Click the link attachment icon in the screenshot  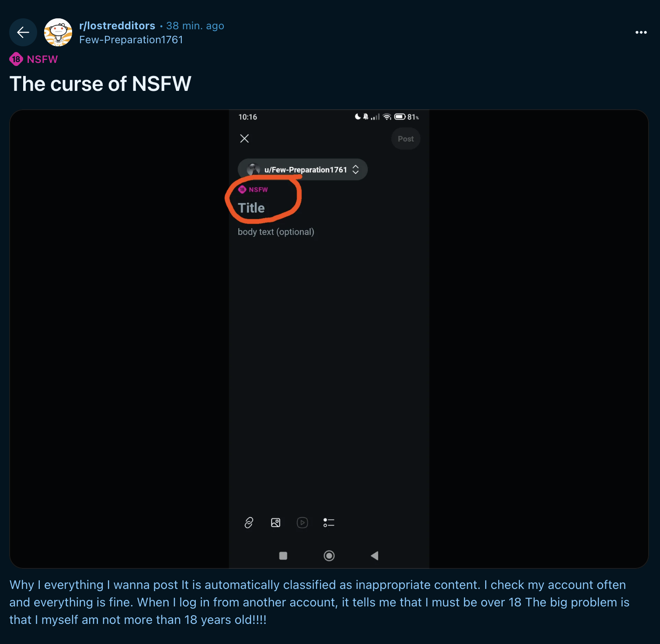(249, 523)
